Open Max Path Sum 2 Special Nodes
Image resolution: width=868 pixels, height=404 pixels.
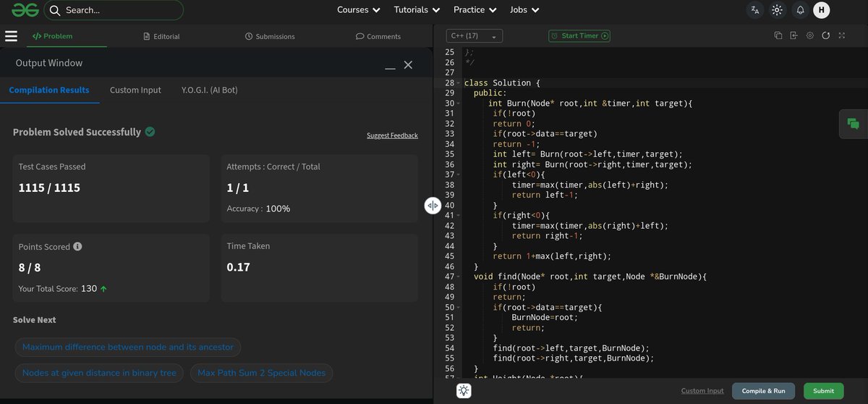tap(261, 373)
